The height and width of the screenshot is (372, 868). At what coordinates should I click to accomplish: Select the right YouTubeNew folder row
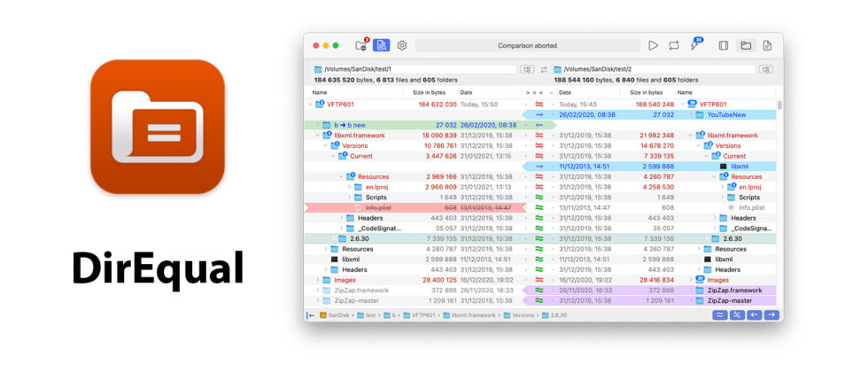(649, 114)
